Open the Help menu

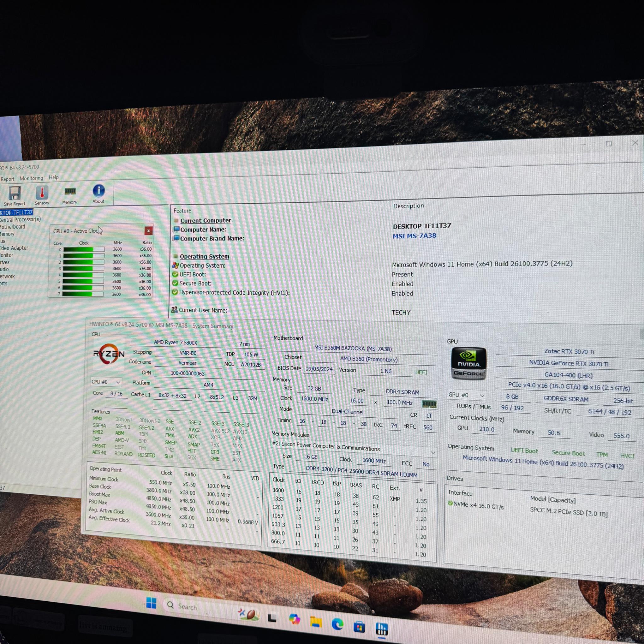point(54,177)
